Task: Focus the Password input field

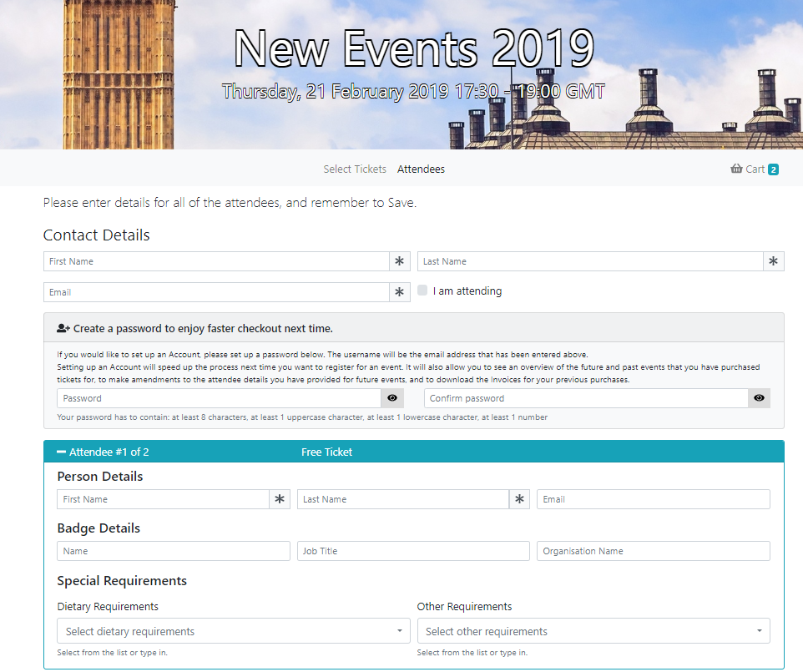Action: pyautogui.click(x=220, y=398)
